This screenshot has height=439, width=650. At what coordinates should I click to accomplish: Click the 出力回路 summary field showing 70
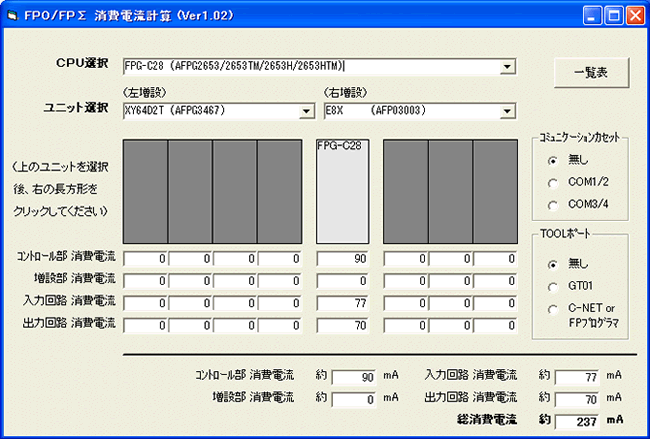[x=577, y=399]
